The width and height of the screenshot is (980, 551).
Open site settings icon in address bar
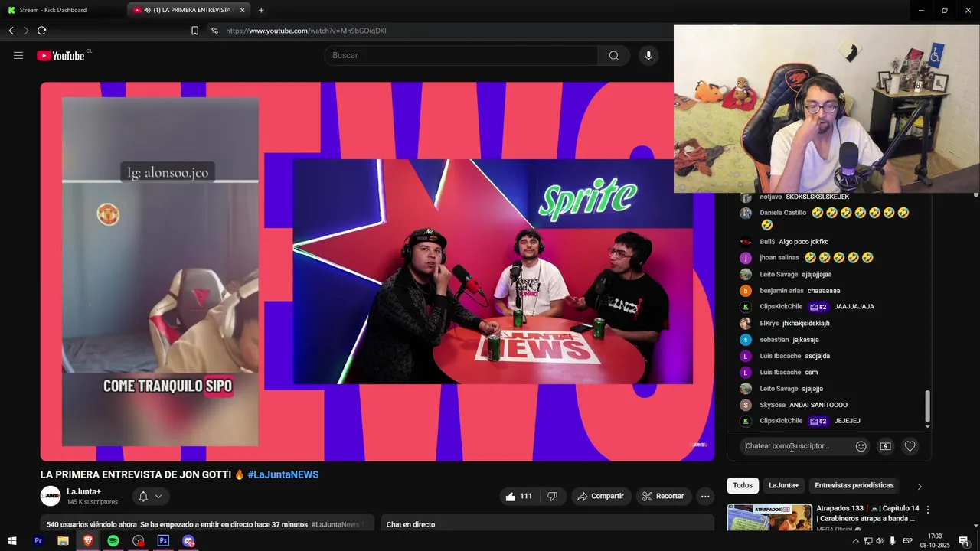[x=214, y=31]
